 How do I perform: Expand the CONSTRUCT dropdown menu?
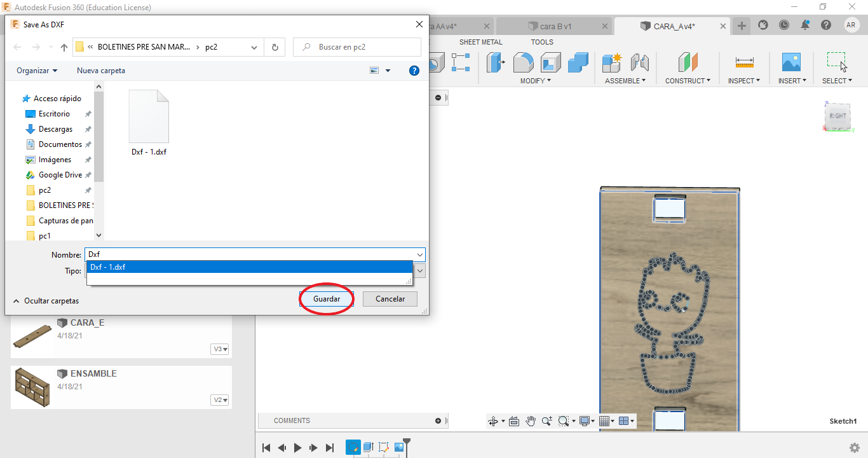(x=688, y=81)
